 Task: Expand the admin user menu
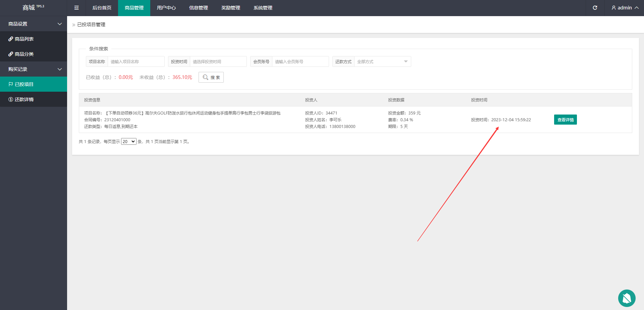625,8
